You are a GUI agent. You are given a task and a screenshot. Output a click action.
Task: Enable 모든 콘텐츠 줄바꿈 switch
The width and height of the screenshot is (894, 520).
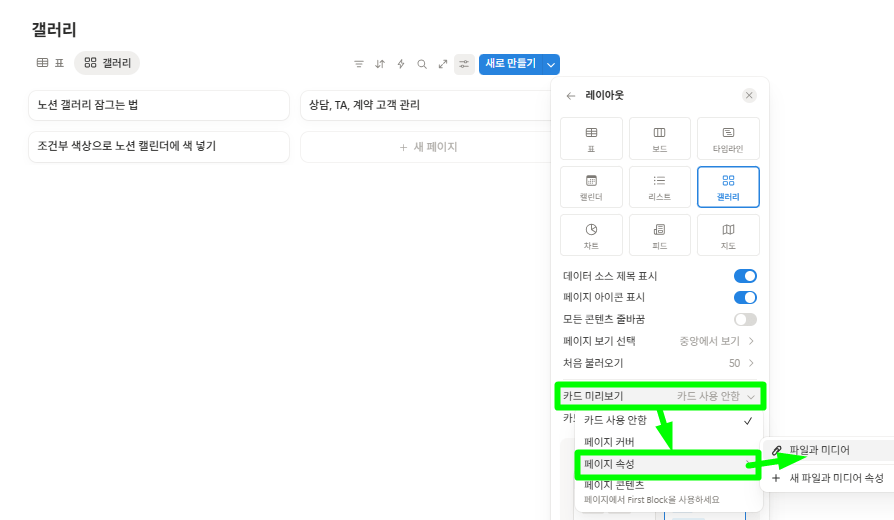(x=745, y=319)
